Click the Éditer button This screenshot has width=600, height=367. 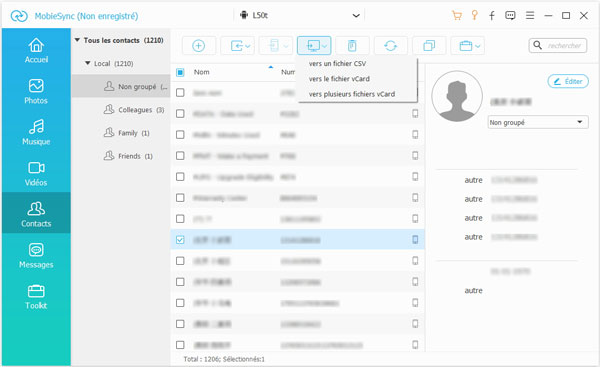click(568, 81)
